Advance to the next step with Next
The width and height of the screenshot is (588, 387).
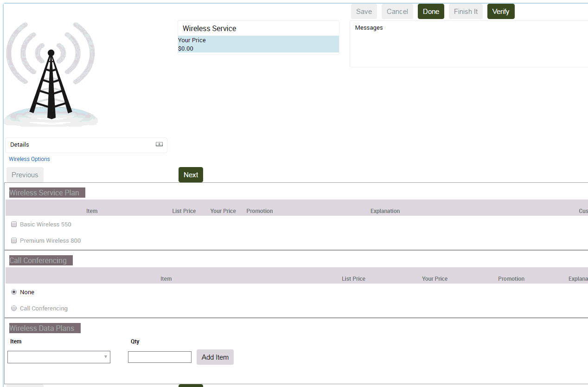click(191, 174)
